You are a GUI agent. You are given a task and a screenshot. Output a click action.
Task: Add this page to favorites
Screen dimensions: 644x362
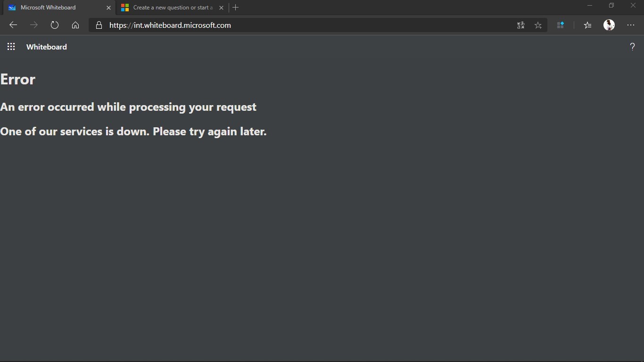point(538,25)
